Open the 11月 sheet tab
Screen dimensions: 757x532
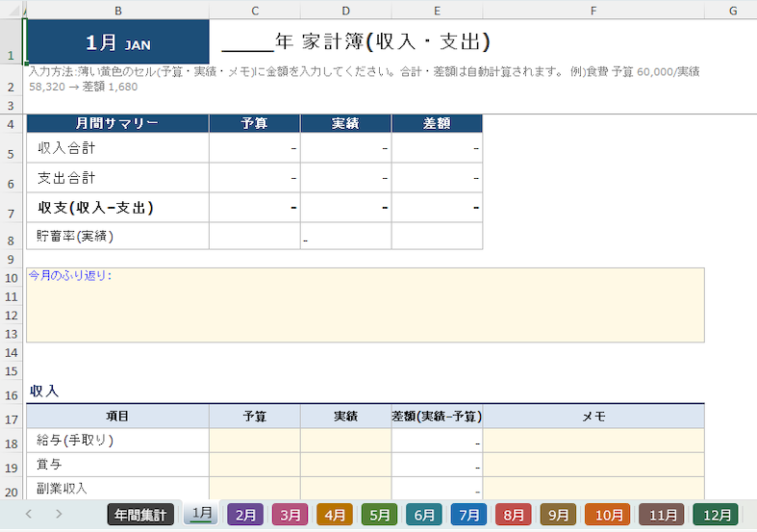(x=662, y=515)
